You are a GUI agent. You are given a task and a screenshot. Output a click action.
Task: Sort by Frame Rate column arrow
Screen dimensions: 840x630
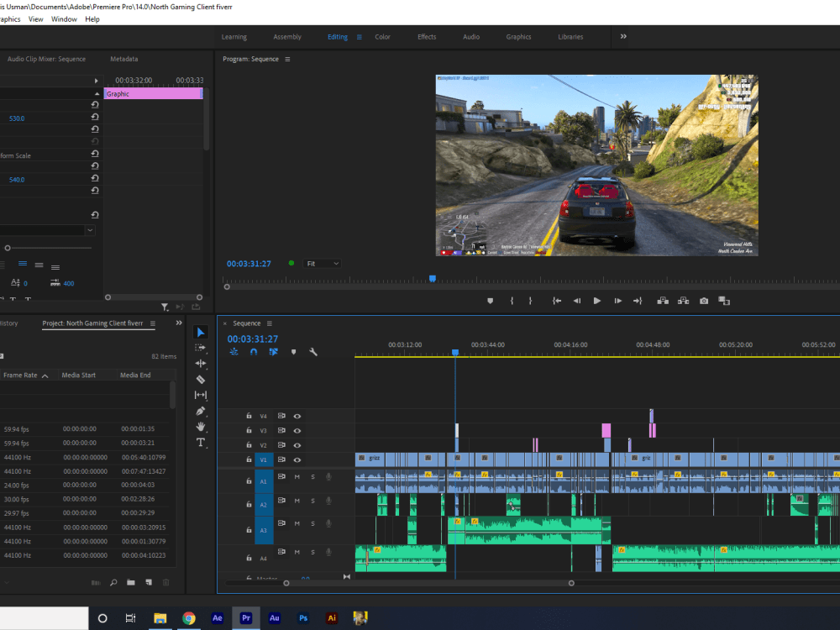pos(45,376)
